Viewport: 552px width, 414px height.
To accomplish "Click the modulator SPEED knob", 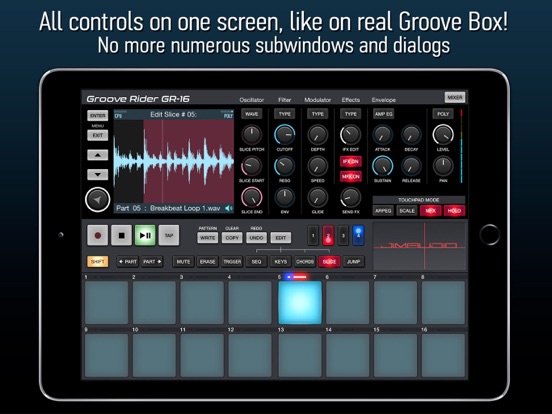I will pyautogui.click(x=318, y=166).
